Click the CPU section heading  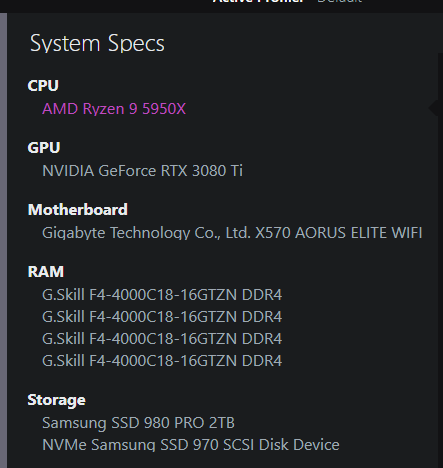(43, 85)
